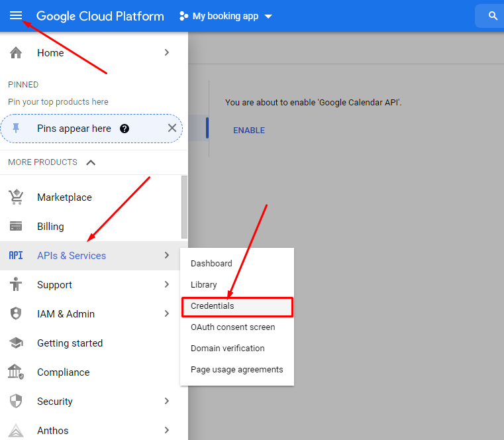Click the IAM & Admin shield icon

point(16,313)
